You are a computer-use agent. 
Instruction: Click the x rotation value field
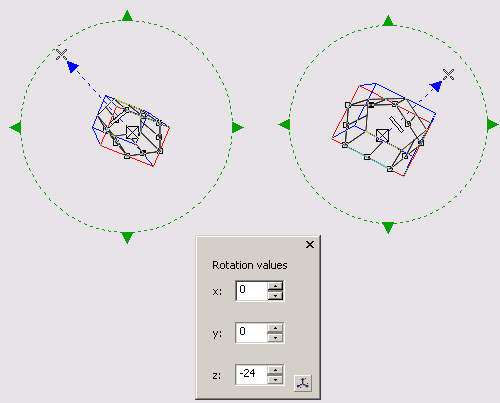(251, 291)
